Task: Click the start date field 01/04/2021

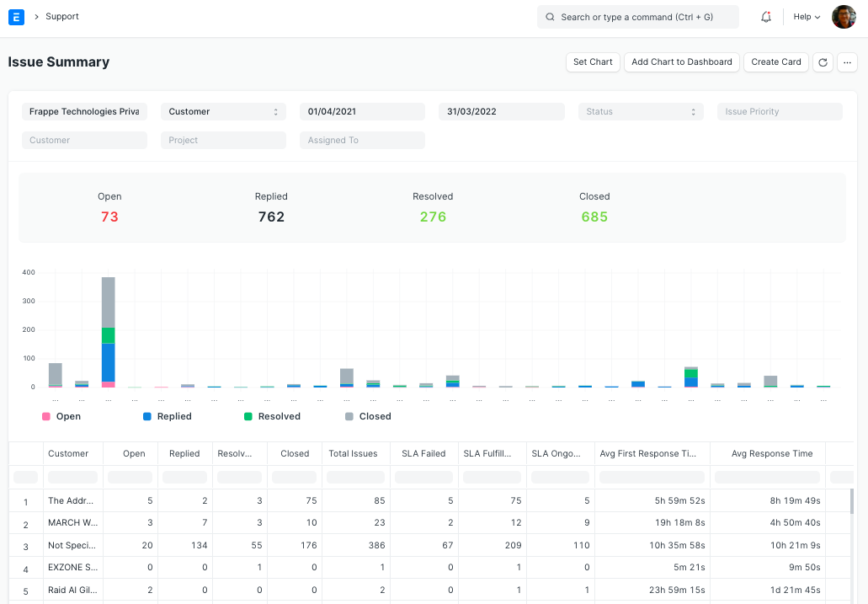Action: pyautogui.click(x=362, y=111)
